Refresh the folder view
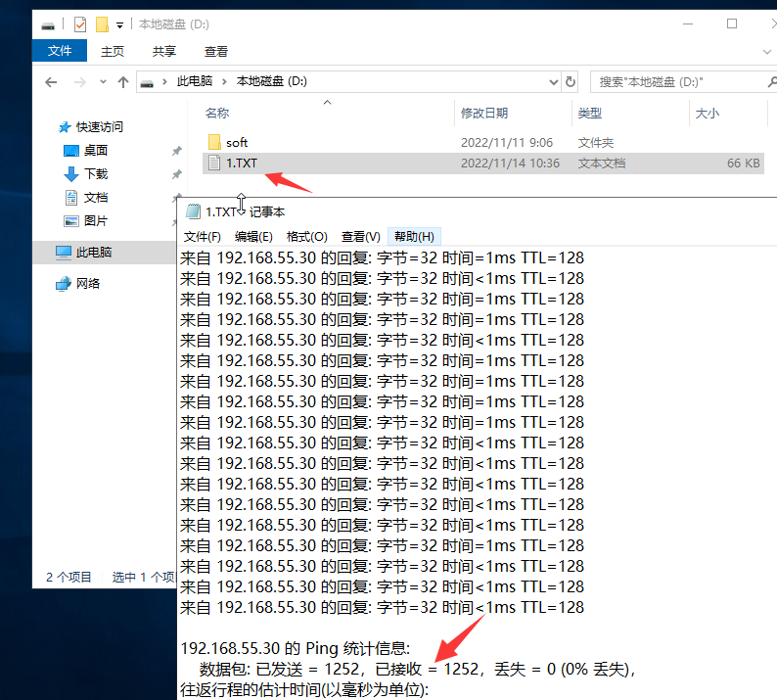The height and width of the screenshot is (700, 777). pyautogui.click(x=571, y=82)
